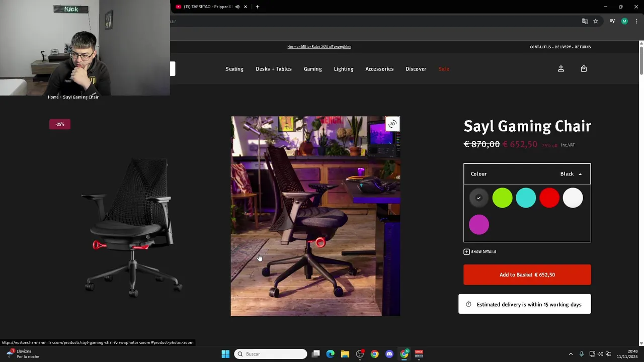This screenshot has width=644, height=362.
Task: Switch to Chrome with profile badge on taskbar
Action: click(404, 354)
